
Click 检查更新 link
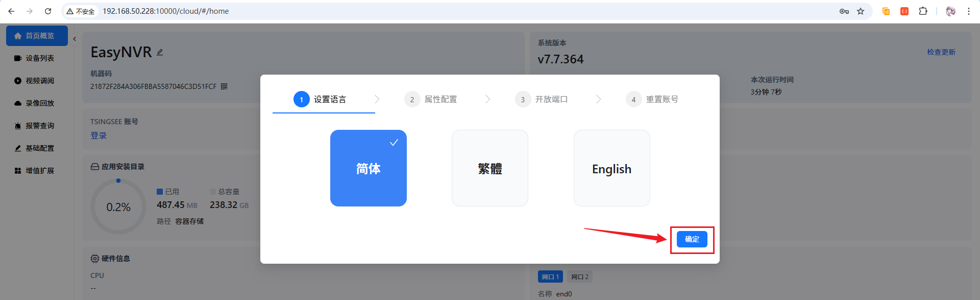pos(941,52)
